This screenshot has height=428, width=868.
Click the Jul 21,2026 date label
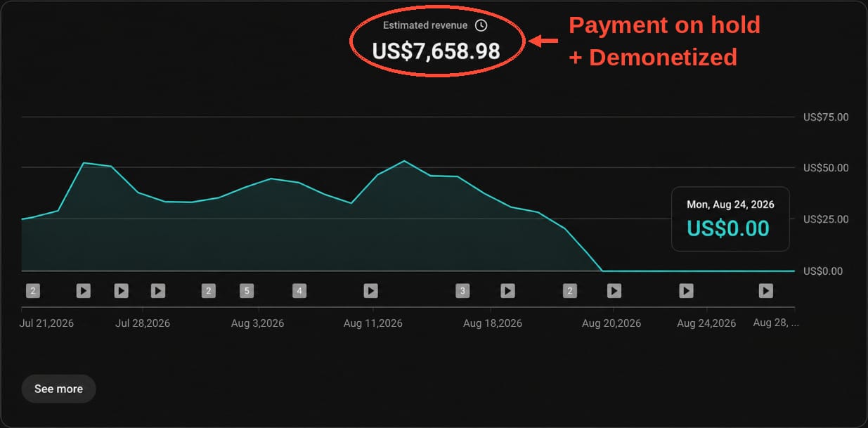coord(47,323)
